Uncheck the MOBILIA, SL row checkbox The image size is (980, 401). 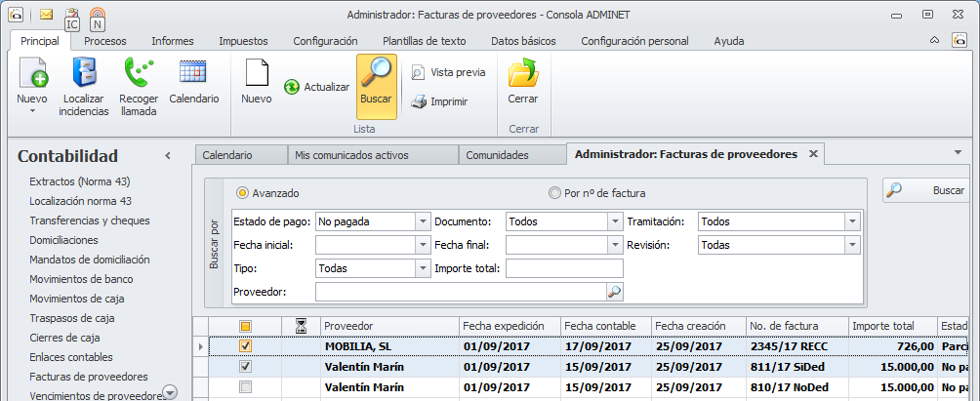[246, 346]
